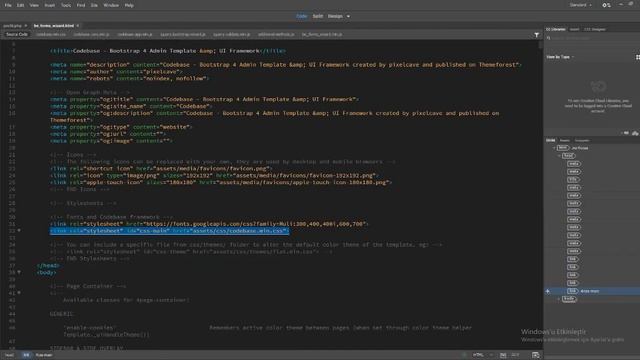Close the be_forms_wizard.html document tab
Screen dimensions: 640x360
[x=78, y=26]
